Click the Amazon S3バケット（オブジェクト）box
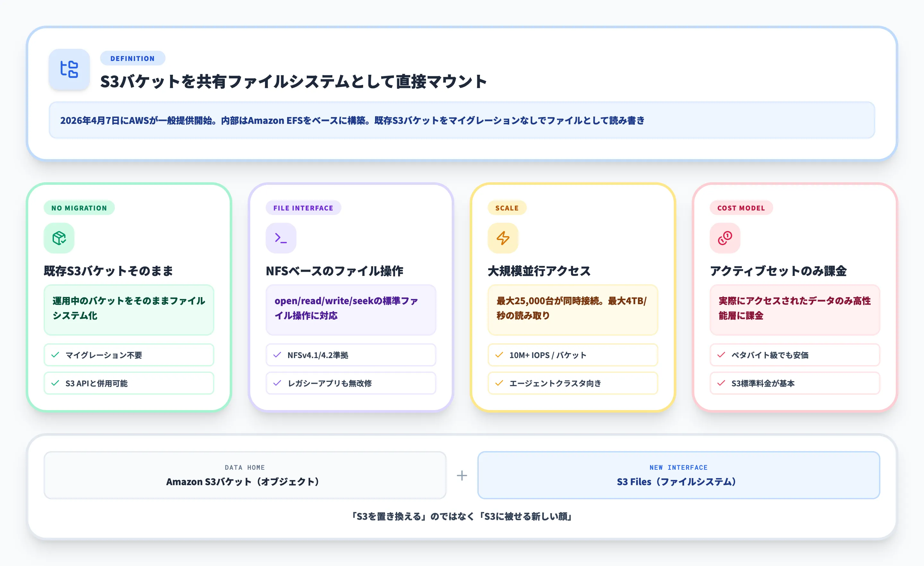This screenshot has width=924, height=566. (x=244, y=476)
